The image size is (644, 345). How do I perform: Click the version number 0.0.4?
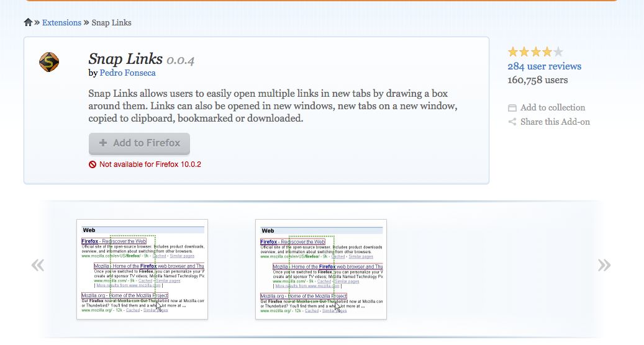point(180,60)
